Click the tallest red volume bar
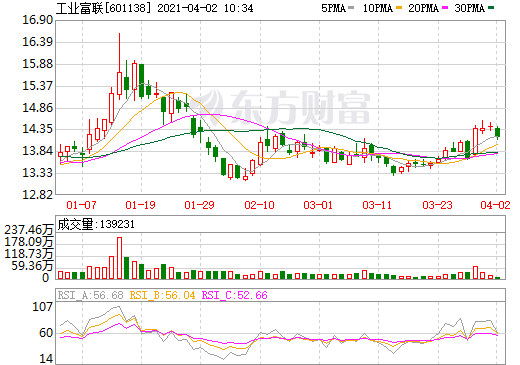This screenshot has width=520, height=365. (119, 258)
